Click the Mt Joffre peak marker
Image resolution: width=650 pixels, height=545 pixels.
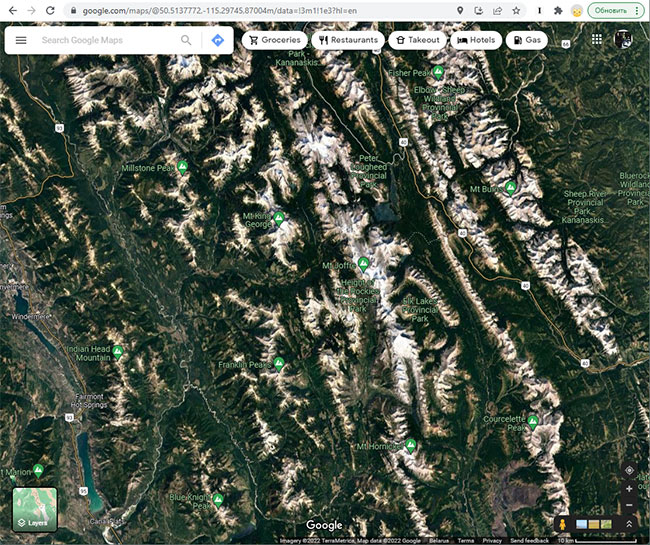[x=364, y=264]
